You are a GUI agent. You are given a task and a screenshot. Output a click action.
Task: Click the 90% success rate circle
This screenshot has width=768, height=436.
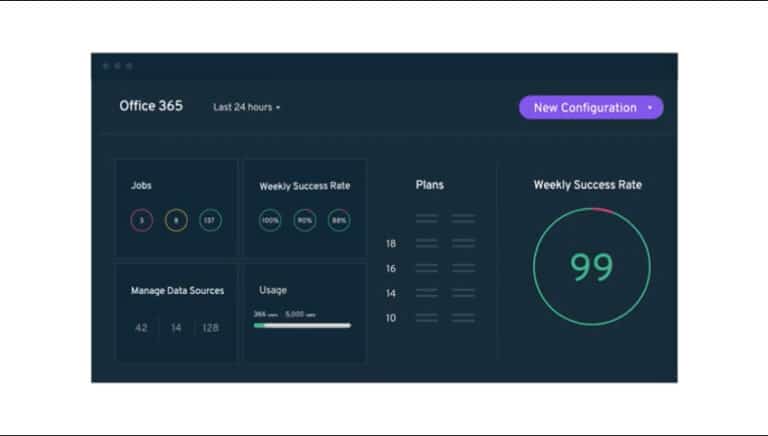305,220
